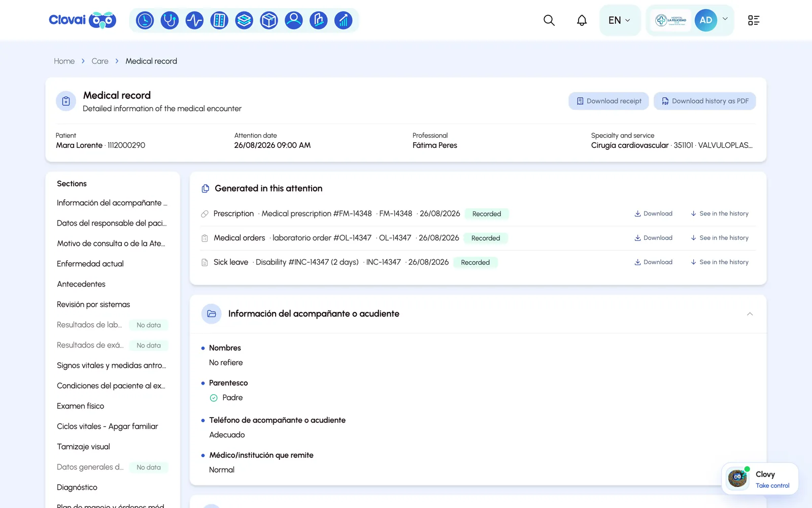812x508 pixels.
Task: See Prescription row in the history
Action: tap(719, 214)
